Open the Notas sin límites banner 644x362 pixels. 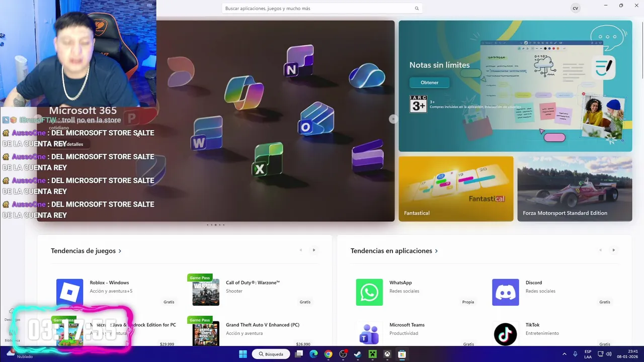515,86
